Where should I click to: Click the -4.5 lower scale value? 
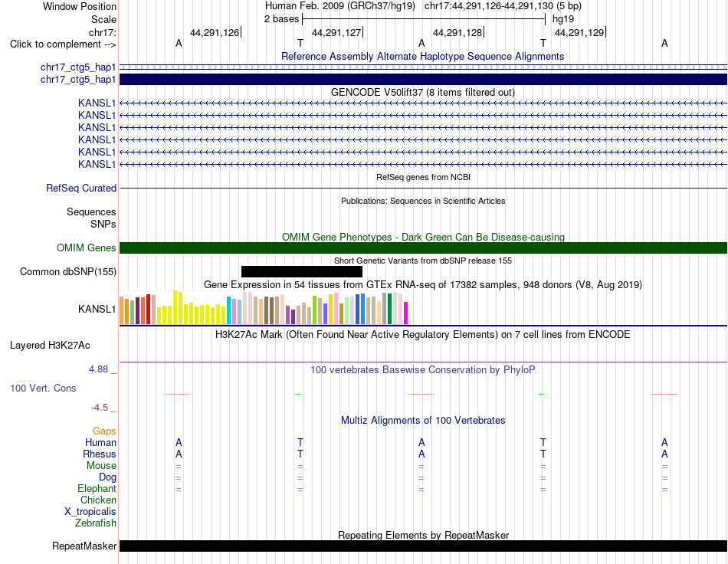pyautogui.click(x=100, y=408)
